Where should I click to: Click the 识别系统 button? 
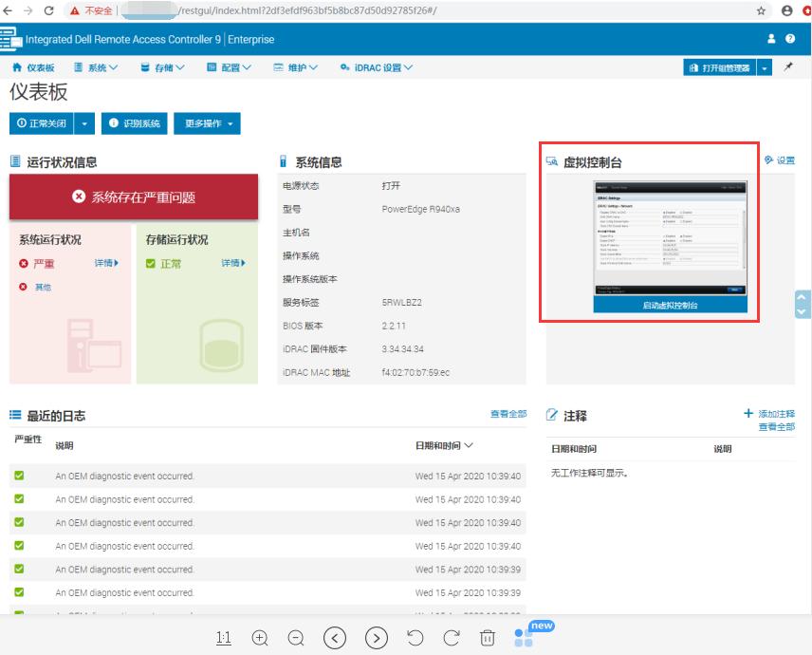point(135,122)
